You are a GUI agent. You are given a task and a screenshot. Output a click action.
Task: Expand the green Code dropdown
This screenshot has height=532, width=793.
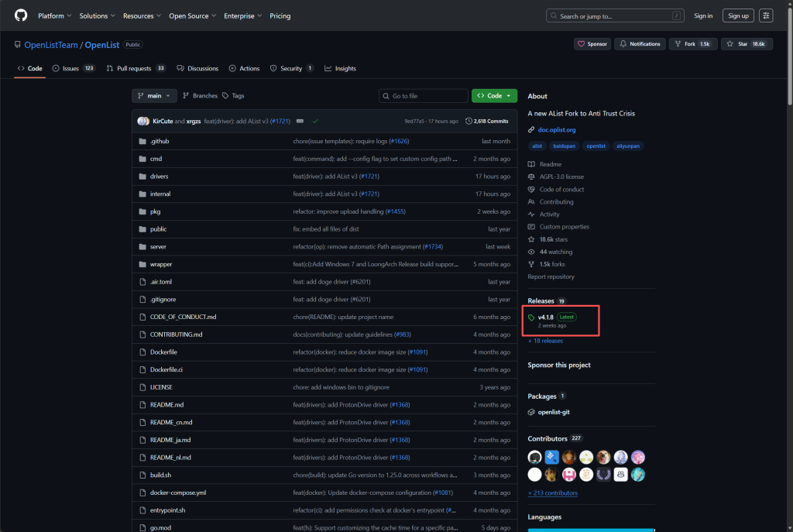[x=494, y=95]
